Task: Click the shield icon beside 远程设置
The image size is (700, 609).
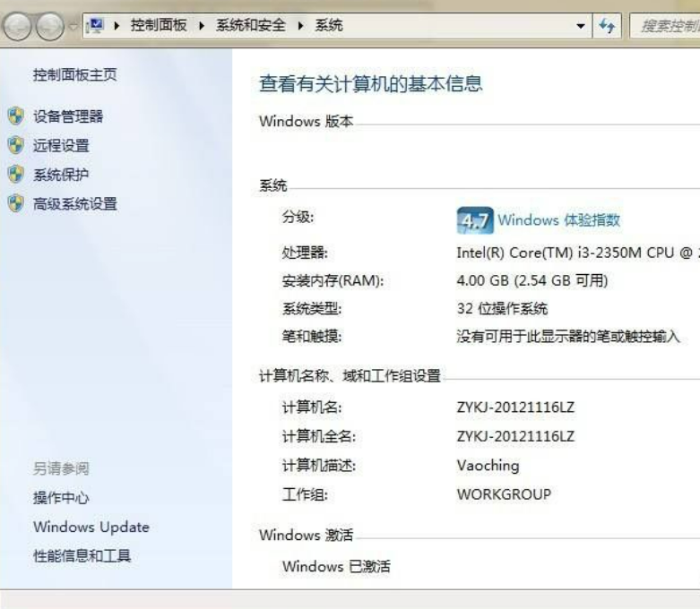Action: click(x=15, y=145)
